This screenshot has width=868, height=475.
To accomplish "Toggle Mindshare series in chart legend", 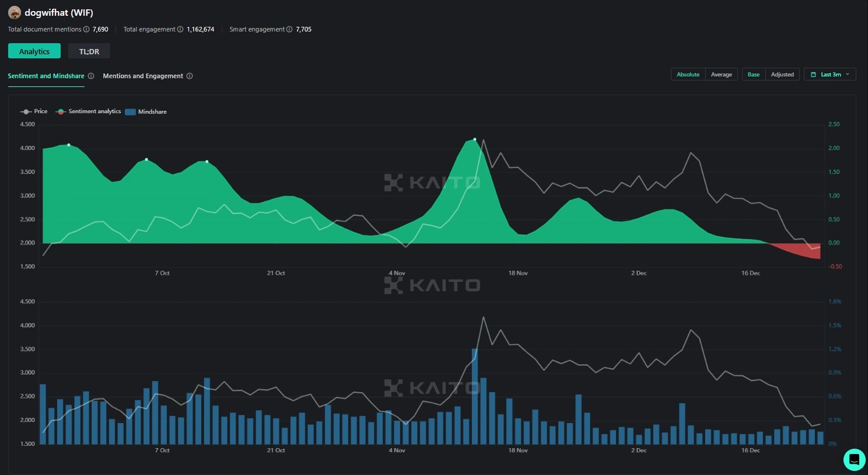I will pos(146,111).
